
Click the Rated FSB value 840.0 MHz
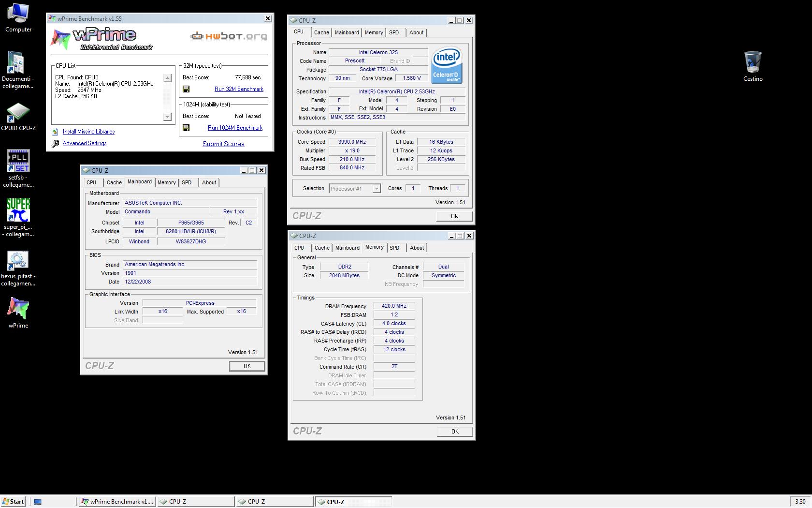pos(352,167)
